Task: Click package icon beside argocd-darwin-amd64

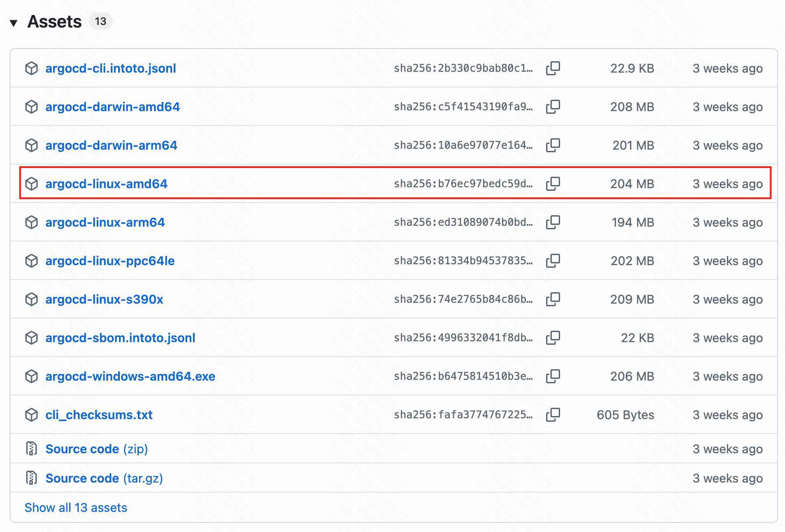Action: point(32,107)
